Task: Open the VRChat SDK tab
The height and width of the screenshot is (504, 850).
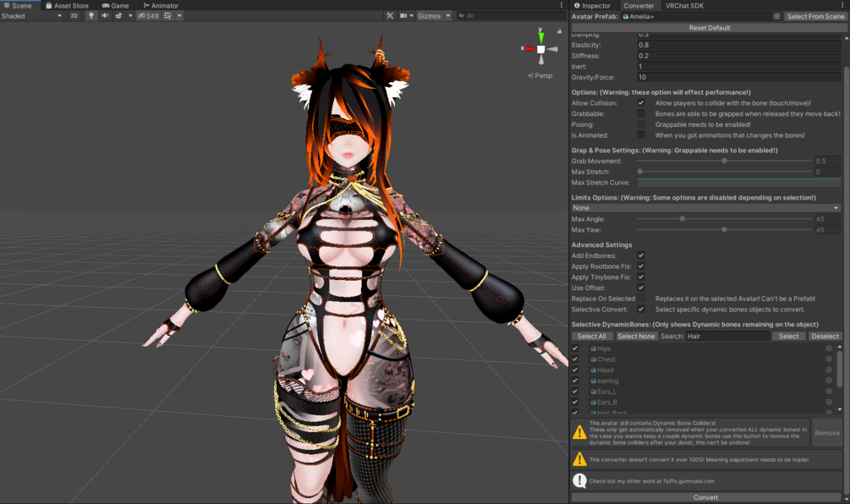Action: [x=684, y=5]
